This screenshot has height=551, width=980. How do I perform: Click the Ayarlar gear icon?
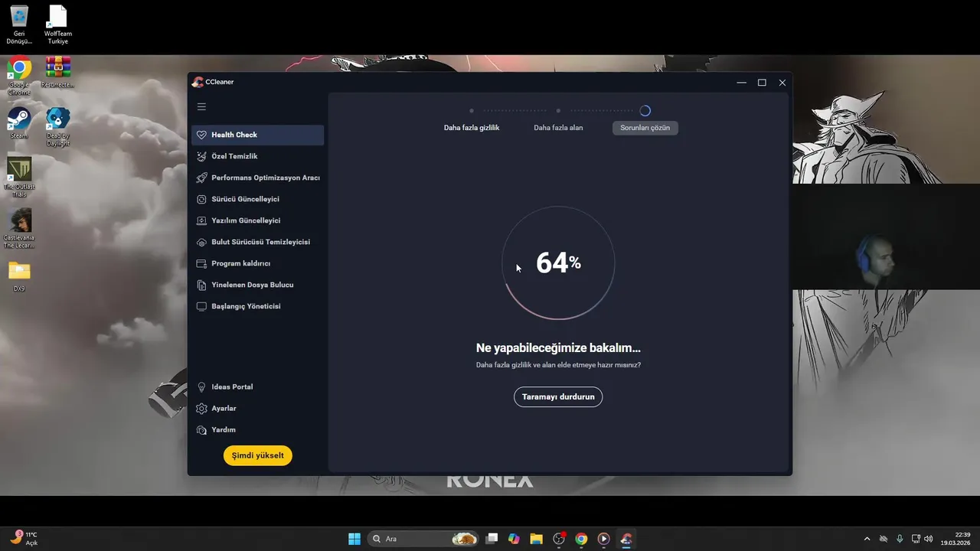coord(201,409)
